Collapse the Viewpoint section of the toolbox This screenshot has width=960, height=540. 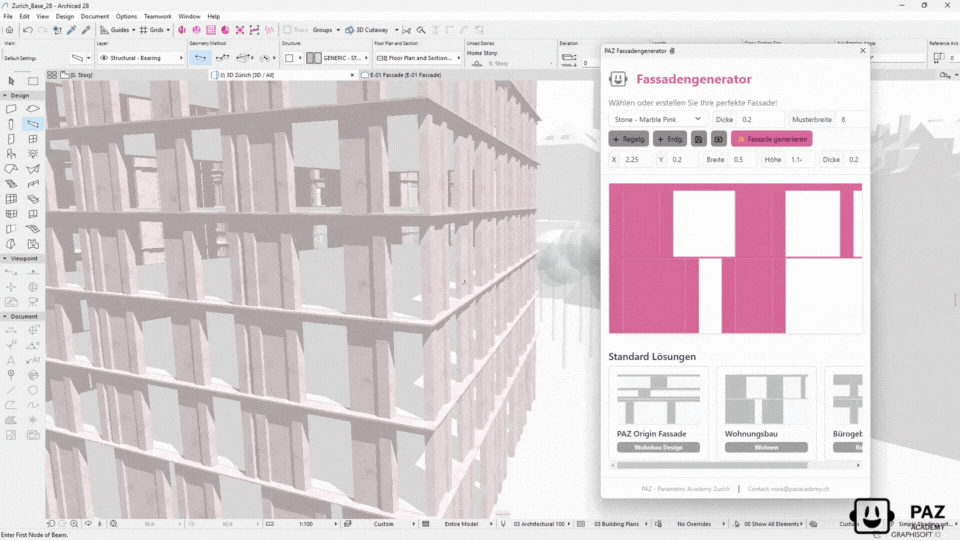click(x=5, y=258)
